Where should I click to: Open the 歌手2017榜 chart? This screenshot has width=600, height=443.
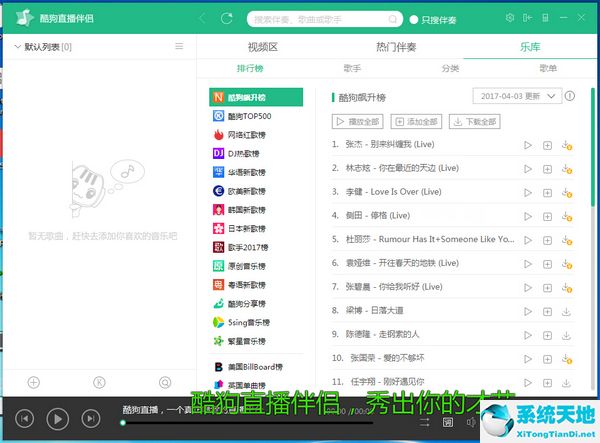pyautogui.click(x=256, y=247)
